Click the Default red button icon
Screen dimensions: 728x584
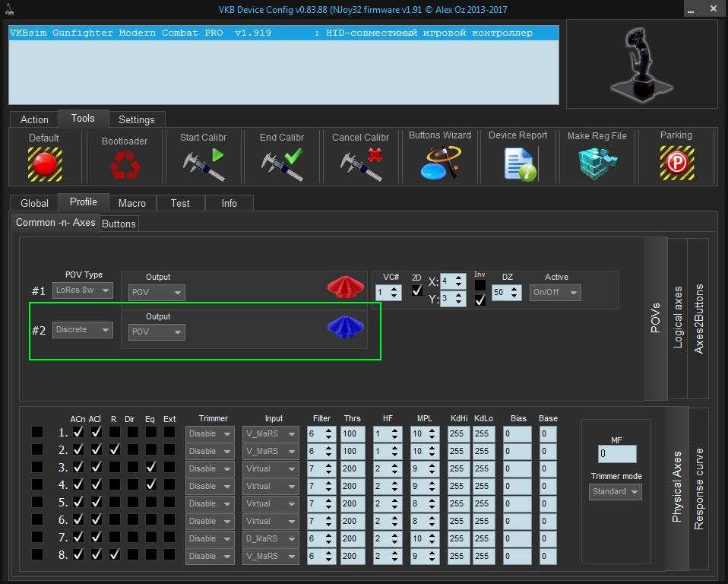(45, 164)
